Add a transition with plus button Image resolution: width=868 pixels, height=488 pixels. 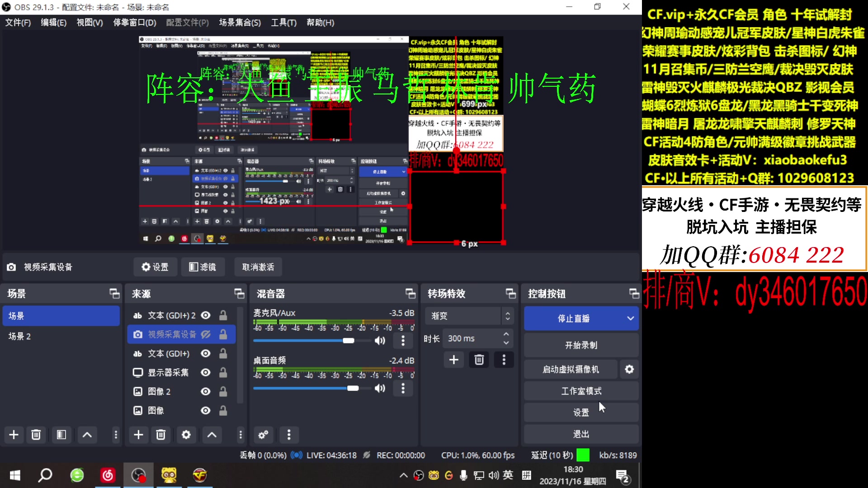coord(454,360)
